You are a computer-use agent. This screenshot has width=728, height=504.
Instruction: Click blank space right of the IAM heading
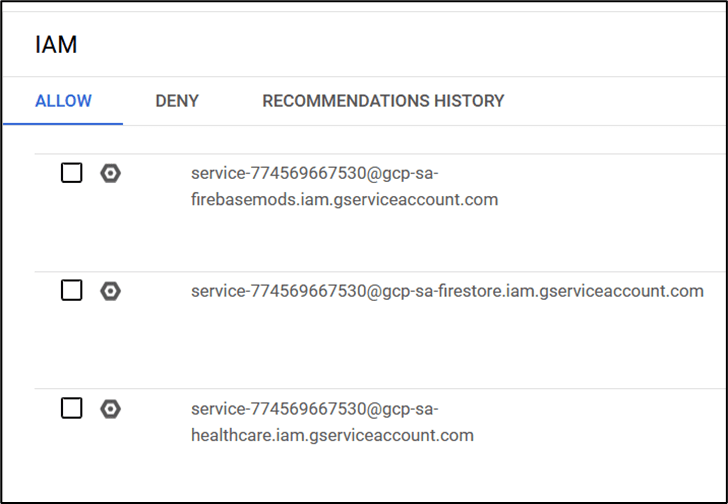(x=400, y=45)
